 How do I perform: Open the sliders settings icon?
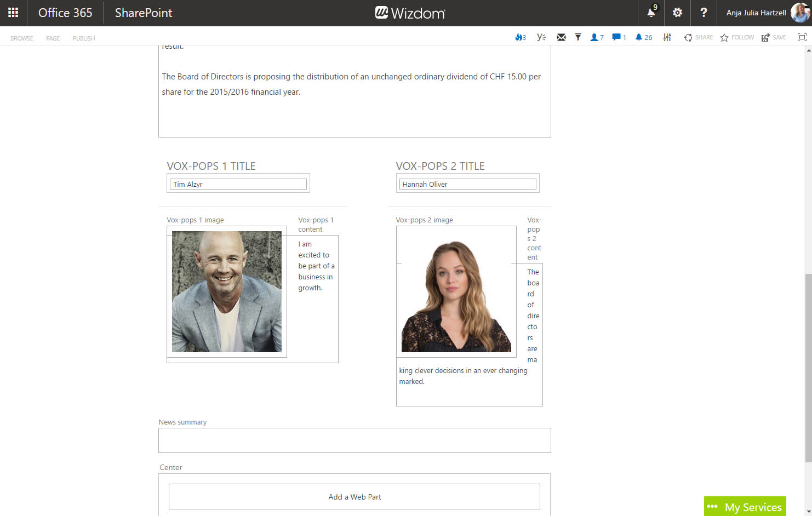667,37
